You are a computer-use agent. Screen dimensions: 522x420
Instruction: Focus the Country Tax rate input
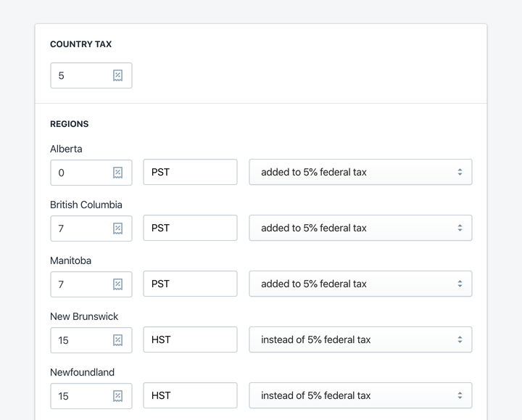91,75
